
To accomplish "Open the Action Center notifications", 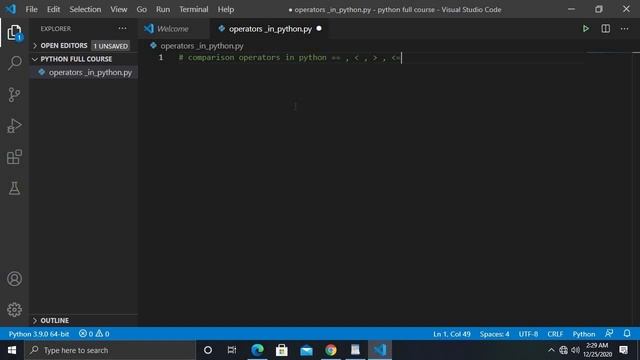I will click(623, 350).
